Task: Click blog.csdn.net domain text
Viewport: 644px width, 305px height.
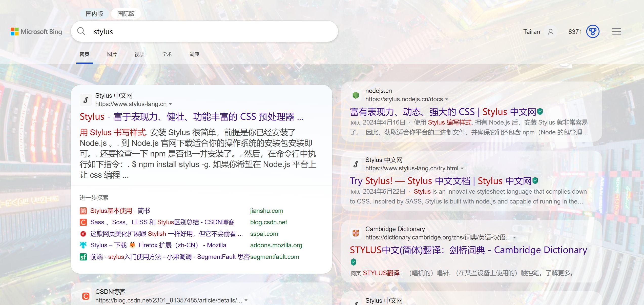Action: click(269, 222)
